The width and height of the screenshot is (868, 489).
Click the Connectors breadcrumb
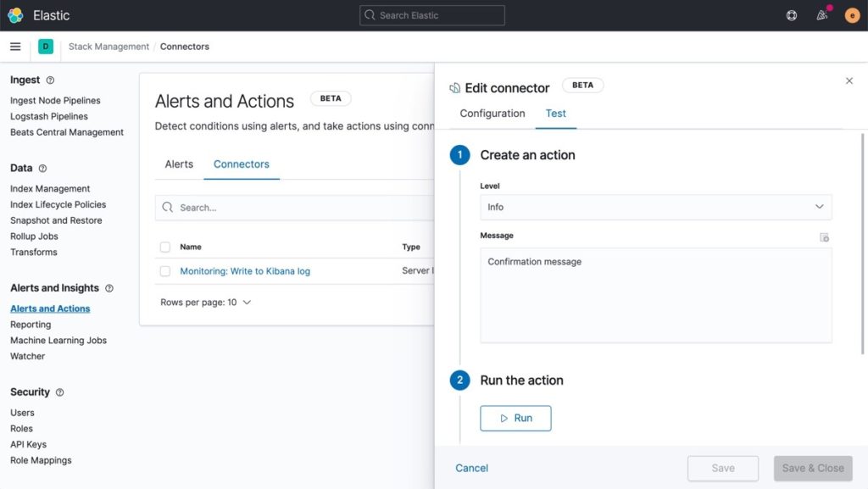(184, 47)
